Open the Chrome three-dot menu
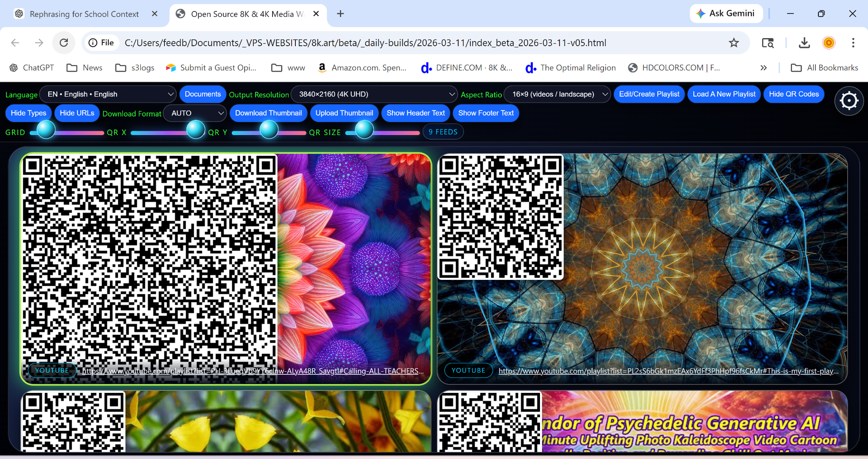Image resolution: width=868 pixels, height=459 pixels. pos(853,43)
